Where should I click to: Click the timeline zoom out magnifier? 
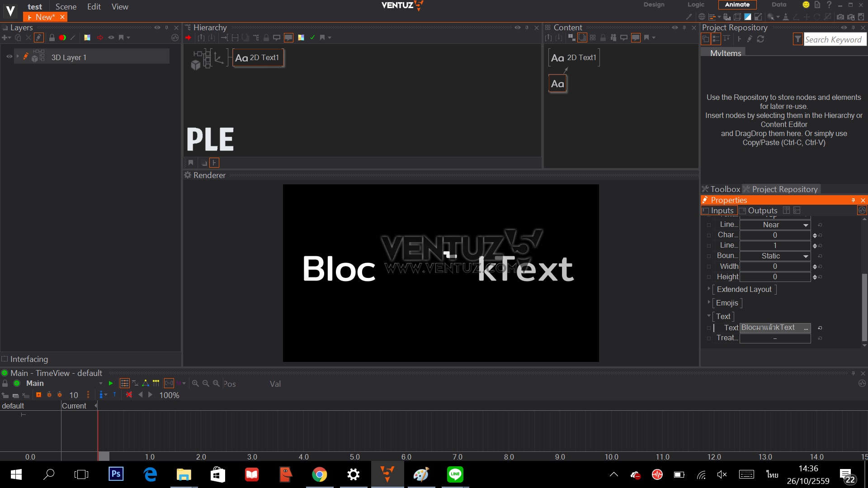coord(206,383)
